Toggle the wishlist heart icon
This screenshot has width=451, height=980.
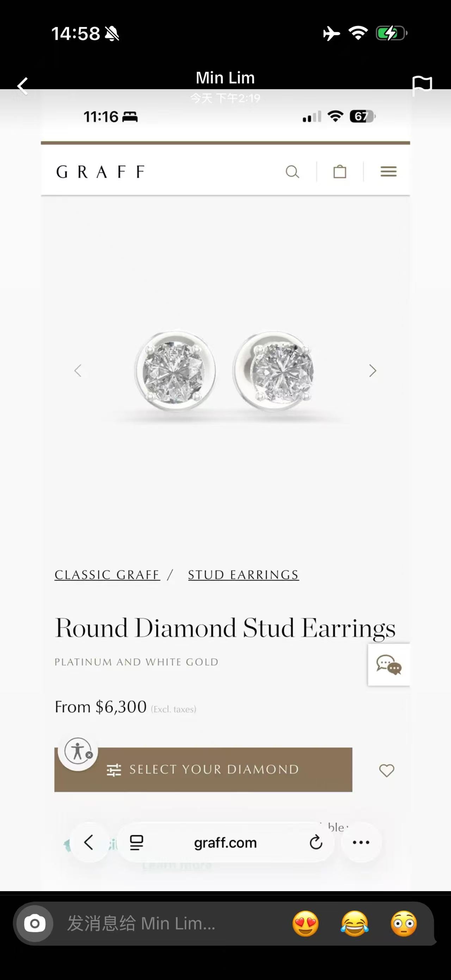387,771
